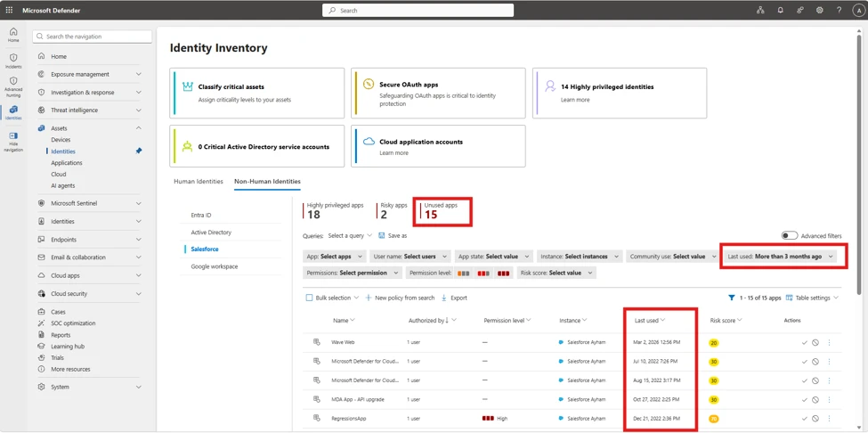Go to Home in the left rail
The image size is (868, 433).
pyautogui.click(x=13, y=35)
